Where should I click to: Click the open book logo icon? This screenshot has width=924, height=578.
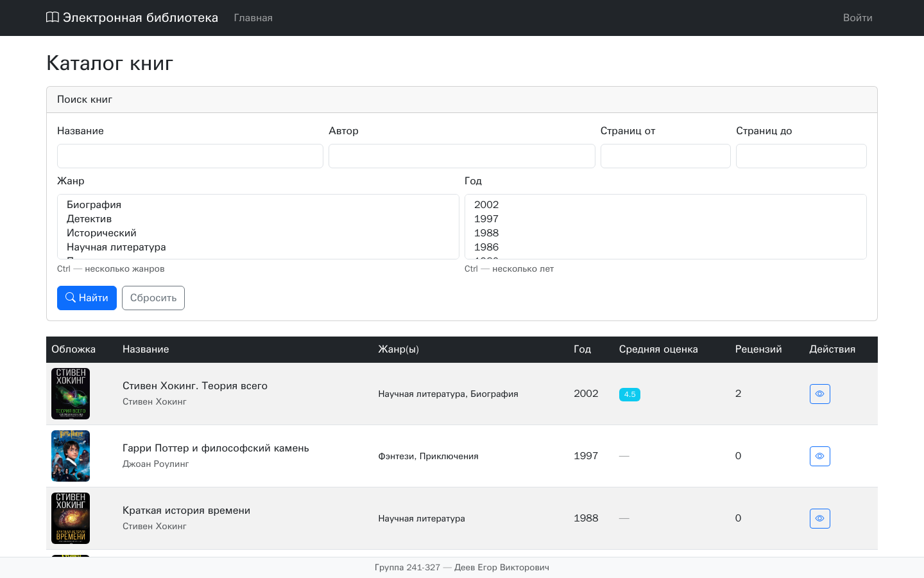pyautogui.click(x=53, y=17)
